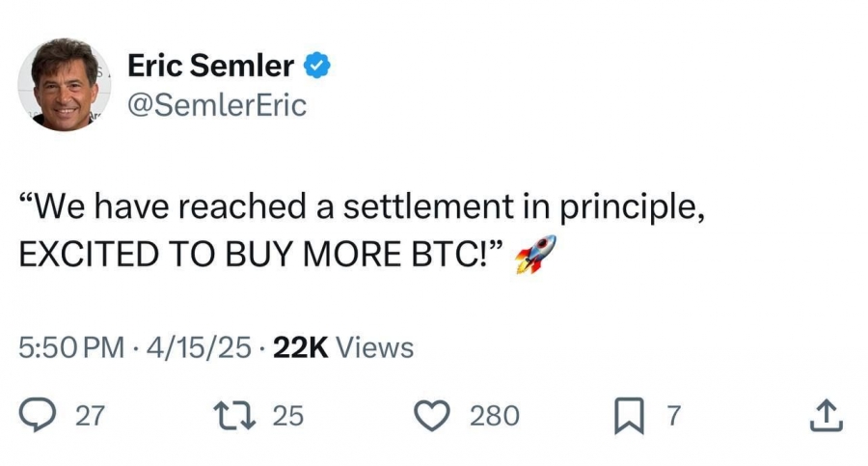Click the rocket emoji in the tweet
The height and width of the screenshot is (466, 868).
535,255
